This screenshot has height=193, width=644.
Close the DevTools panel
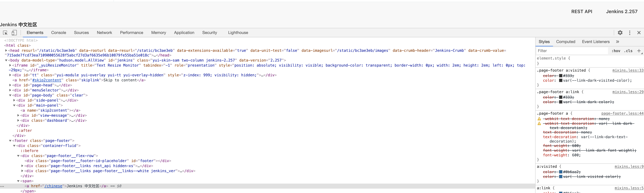pos(639,33)
